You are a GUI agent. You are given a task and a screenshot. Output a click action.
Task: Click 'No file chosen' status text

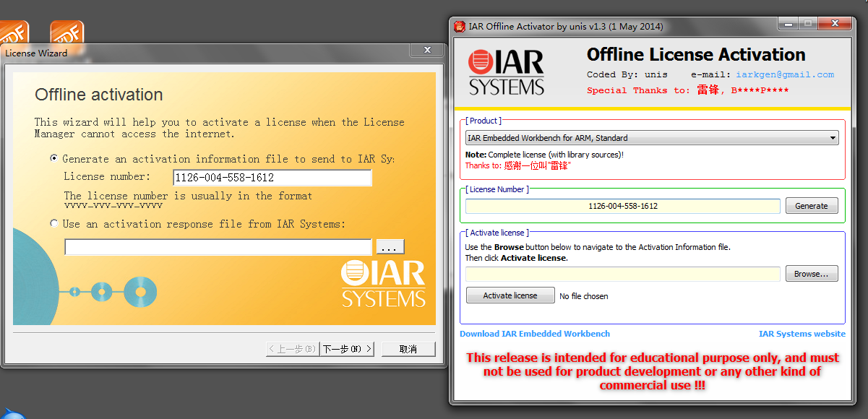tap(584, 296)
